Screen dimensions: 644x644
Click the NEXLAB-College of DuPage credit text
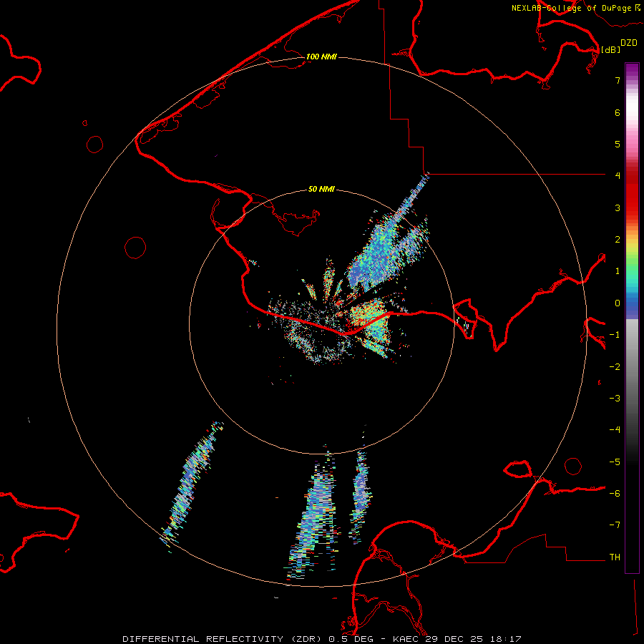[x=571, y=8]
